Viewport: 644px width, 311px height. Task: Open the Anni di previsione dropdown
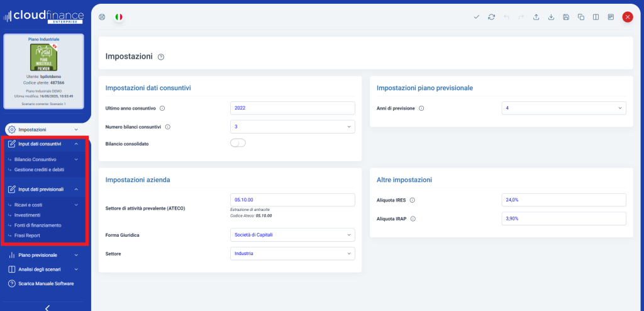(x=564, y=108)
